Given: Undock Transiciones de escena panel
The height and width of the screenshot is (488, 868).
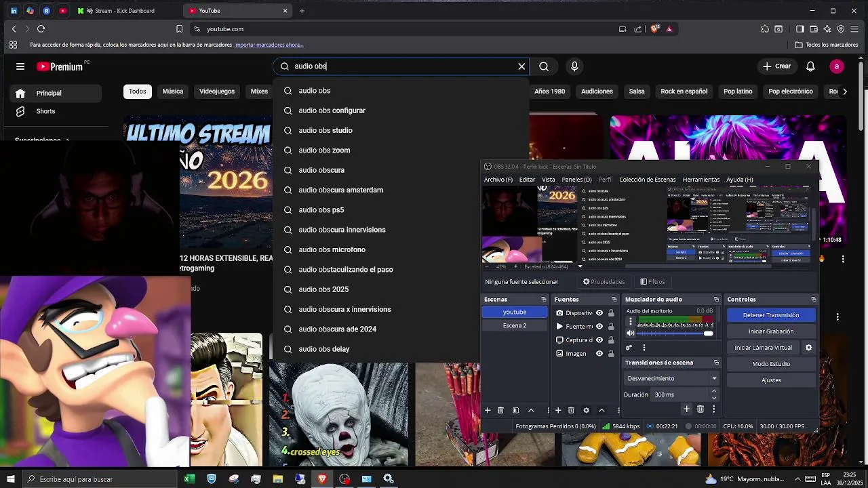Looking at the screenshot, I should coord(716,363).
